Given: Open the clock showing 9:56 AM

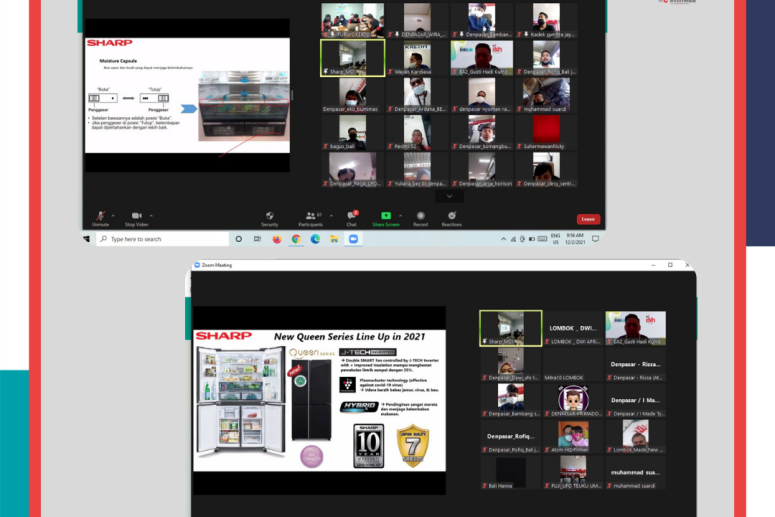Looking at the screenshot, I should pos(575,239).
